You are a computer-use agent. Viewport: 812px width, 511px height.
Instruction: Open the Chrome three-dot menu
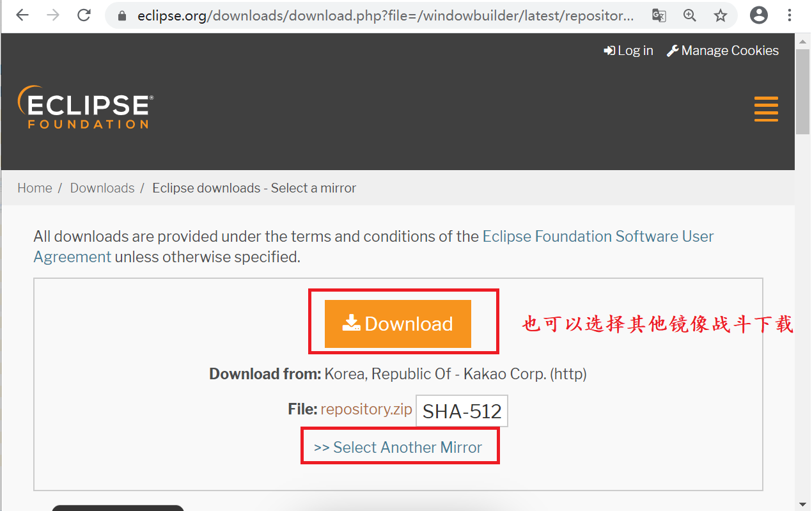pos(790,15)
